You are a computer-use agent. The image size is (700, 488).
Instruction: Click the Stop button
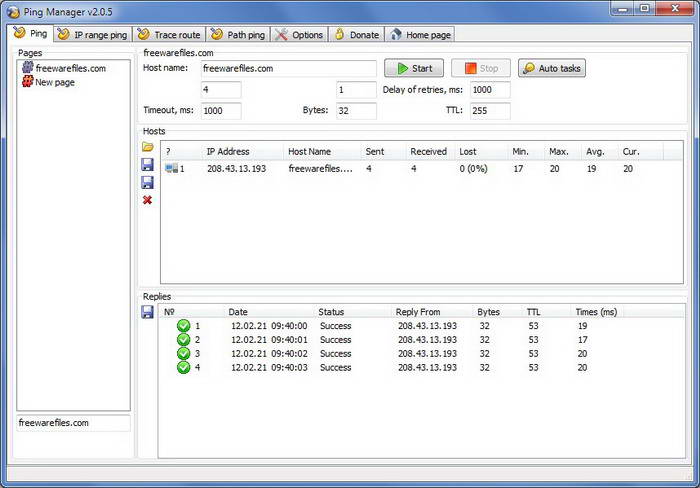481,68
